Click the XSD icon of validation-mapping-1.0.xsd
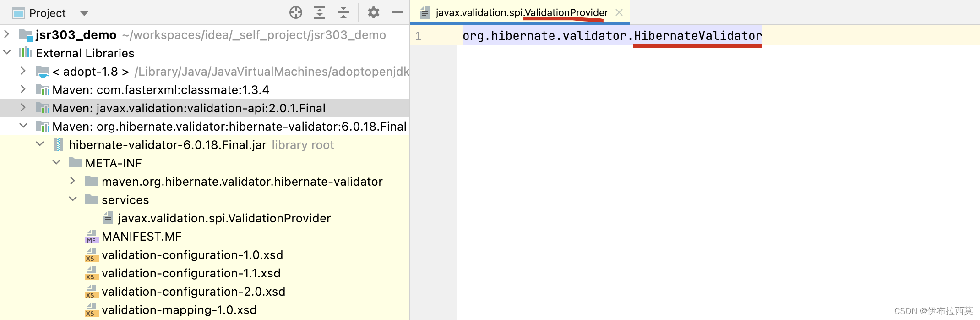The width and height of the screenshot is (980, 320). 92,310
